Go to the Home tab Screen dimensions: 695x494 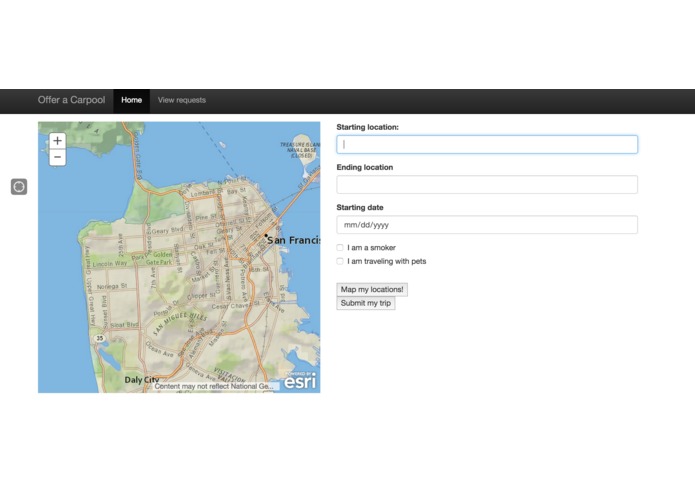(132, 101)
